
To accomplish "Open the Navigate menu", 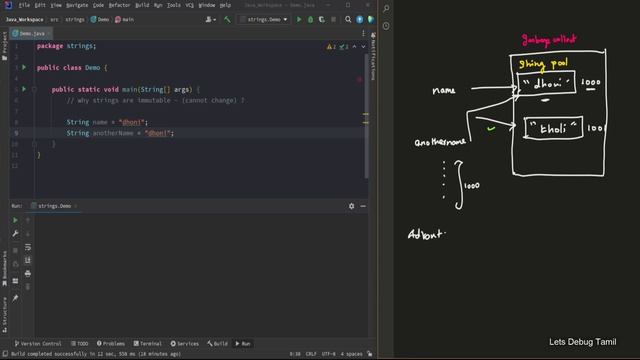I will click(x=77, y=5).
